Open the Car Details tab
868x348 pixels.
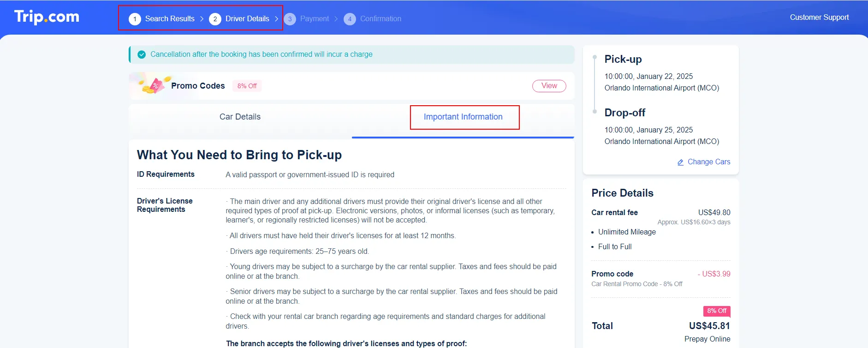[x=240, y=117]
